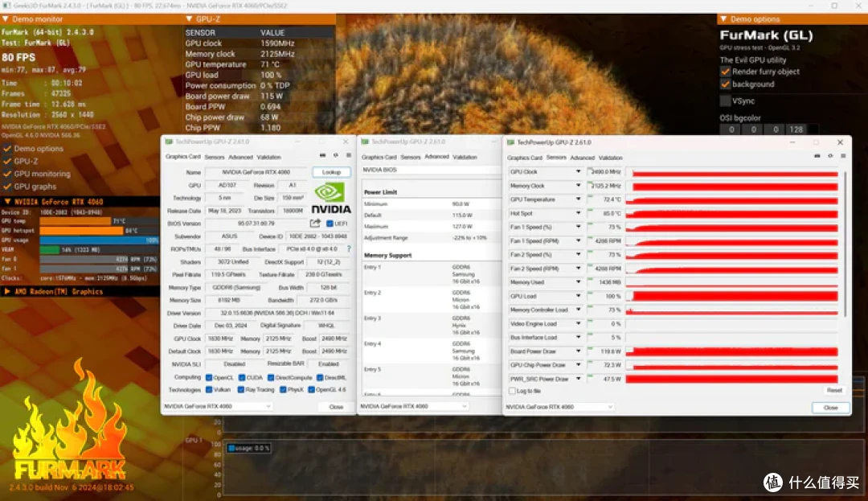Click refresh icon in Graphics Card GPU-Z window
The height and width of the screenshot is (501, 868).
coord(335,155)
